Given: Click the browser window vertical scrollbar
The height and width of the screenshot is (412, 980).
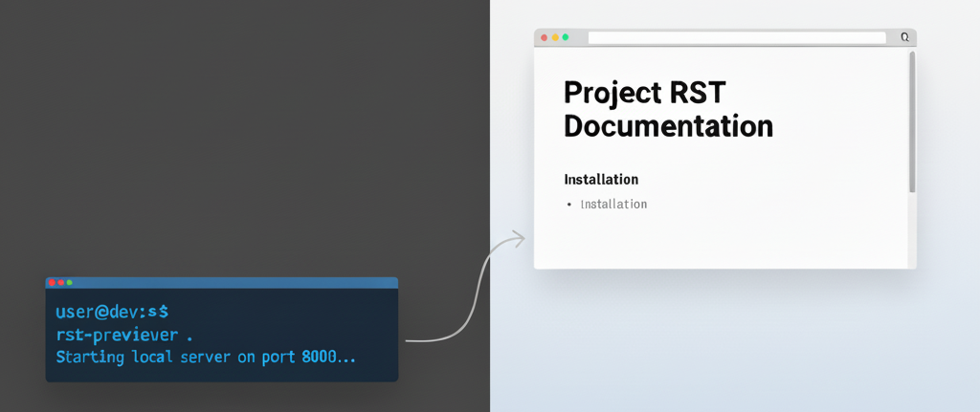Looking at the screenshot, I should pyautogui.click(x=912, y=121).
